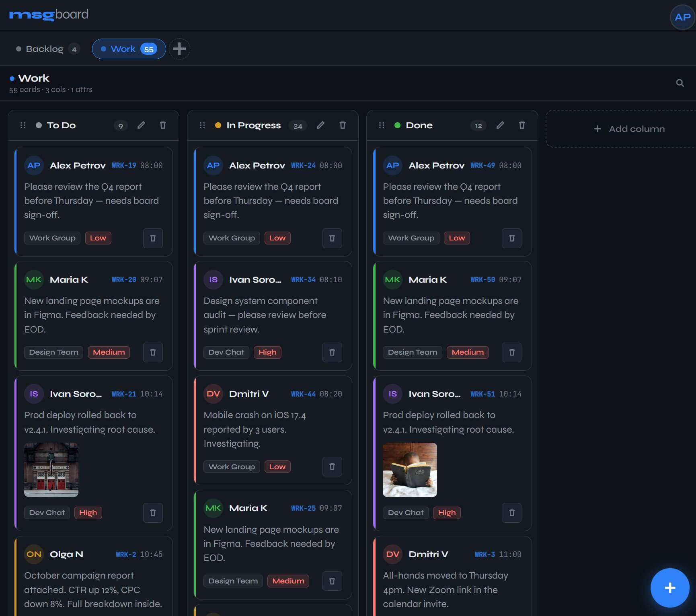Screen dimensions: 696x616
Task: Open the board search magnifier icon
Action: (680, 83)
